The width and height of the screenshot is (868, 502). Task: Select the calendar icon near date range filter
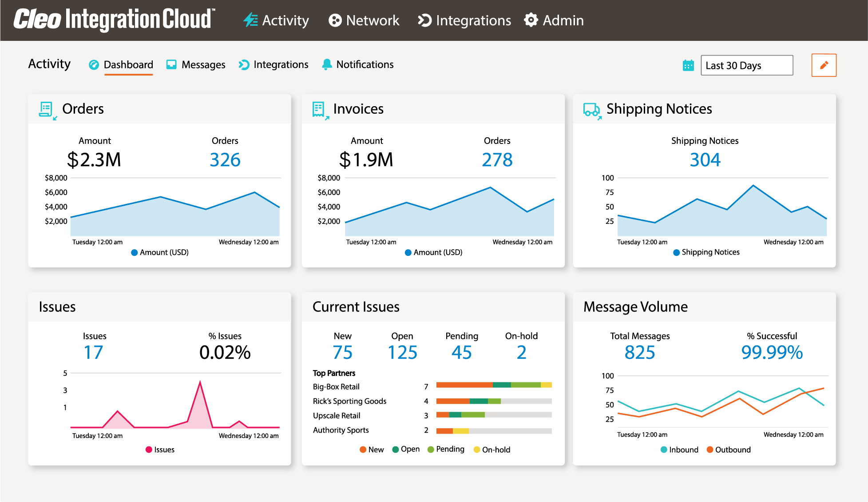point(688,65)
